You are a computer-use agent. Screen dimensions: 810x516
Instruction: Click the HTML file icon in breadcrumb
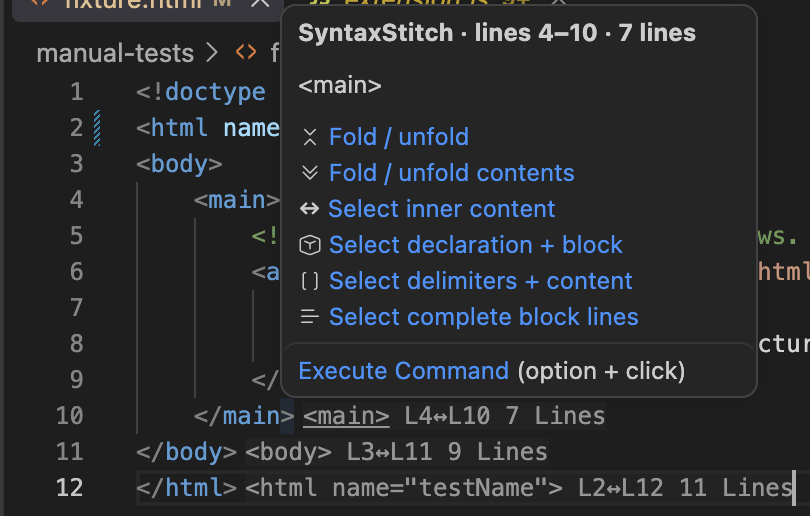click(x=245, y=52)
